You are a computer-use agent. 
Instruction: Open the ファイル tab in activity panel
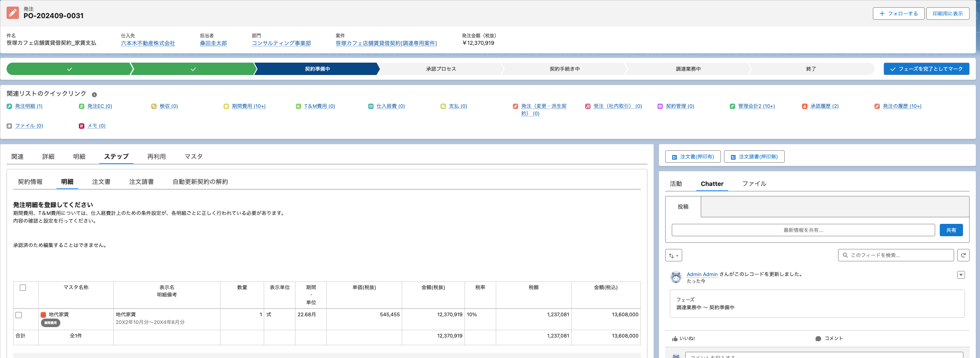(754, 184)
